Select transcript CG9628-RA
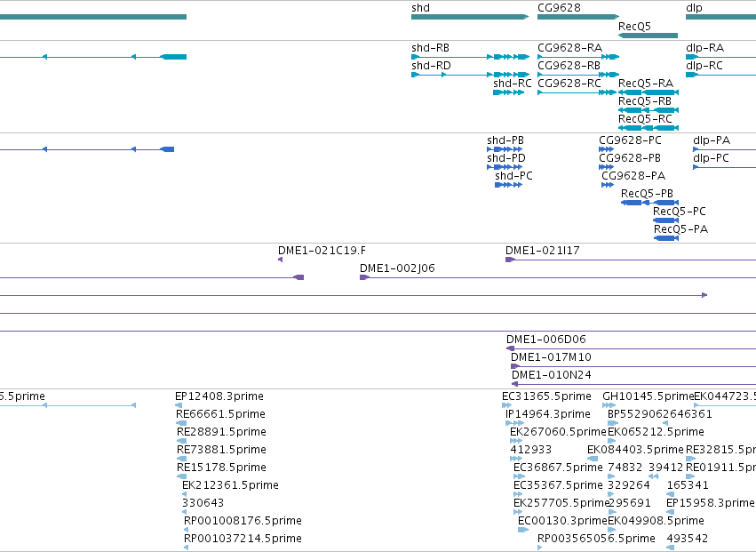 click(x=570, y=48)
